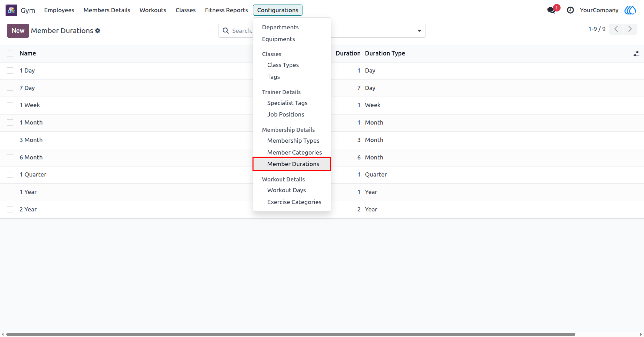
Task: Sort by the Name column header
Action: (x=28, y=53)
